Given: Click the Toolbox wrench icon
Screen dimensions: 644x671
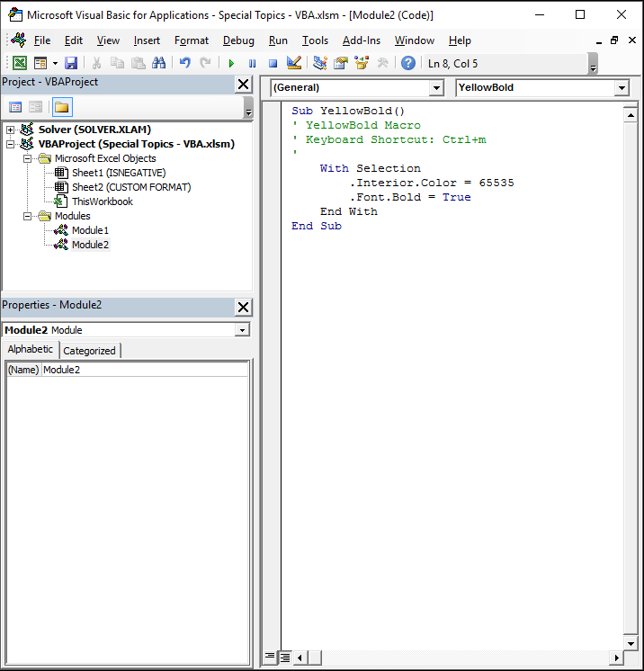Looking at the screenshot, I should (x=382, y=63).
